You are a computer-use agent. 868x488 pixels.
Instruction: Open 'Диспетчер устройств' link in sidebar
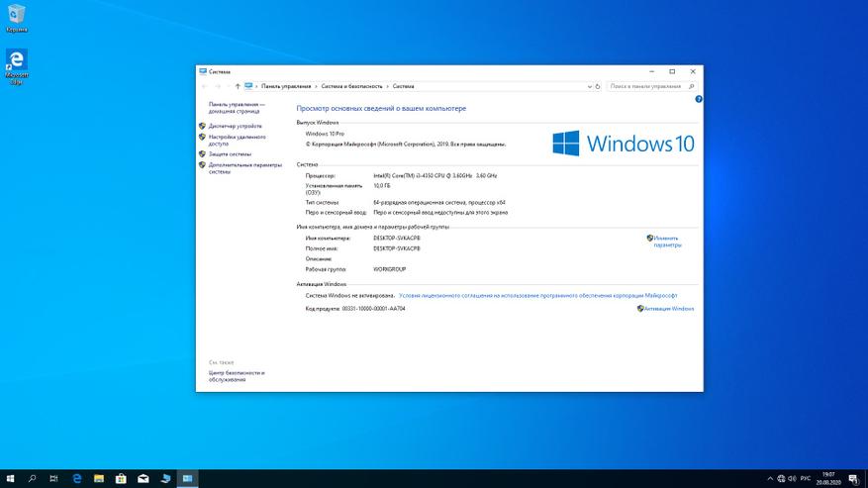click(236, 126)
